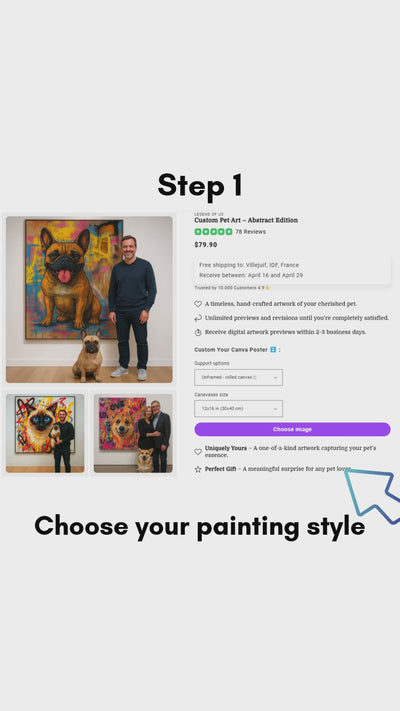Select the corgi painting with couple thumbnail

click(x=133, y=433)
